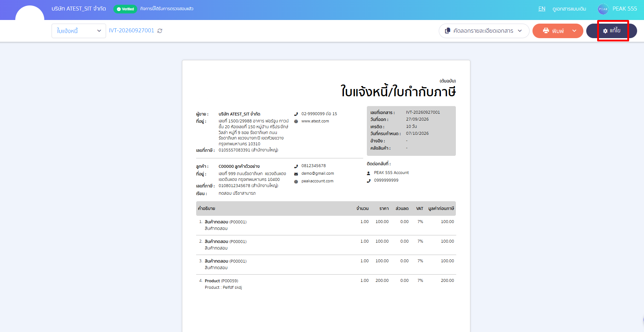This screenshot has height=332, width=644.
Task: Click the issue date 27/09/2026
Action: [x=417, y=119]
